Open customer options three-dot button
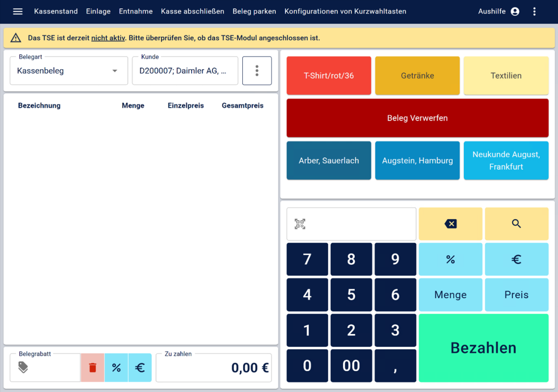This screenshot has width=558, height=392. 257,71
